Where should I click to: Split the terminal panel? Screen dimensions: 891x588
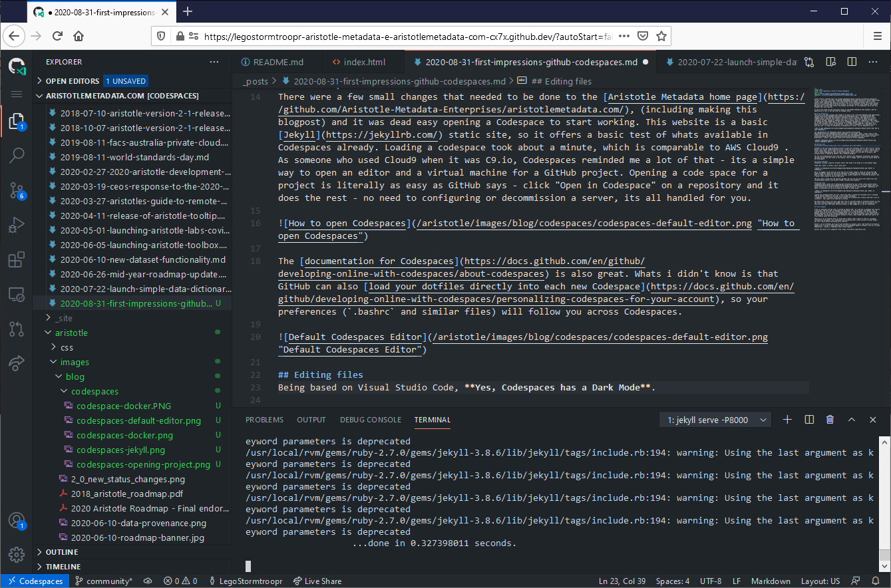[x=809, y=420]
